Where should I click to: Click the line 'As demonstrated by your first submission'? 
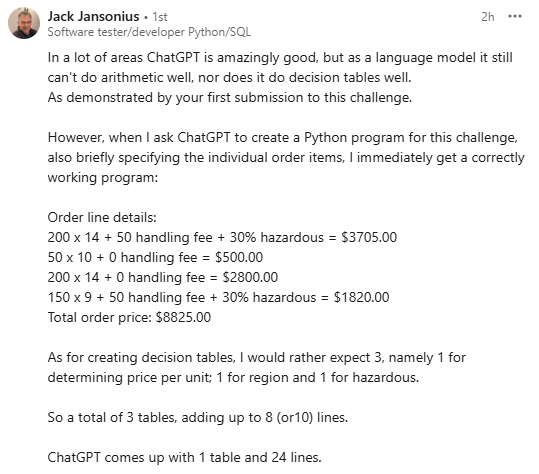[230, 98]
